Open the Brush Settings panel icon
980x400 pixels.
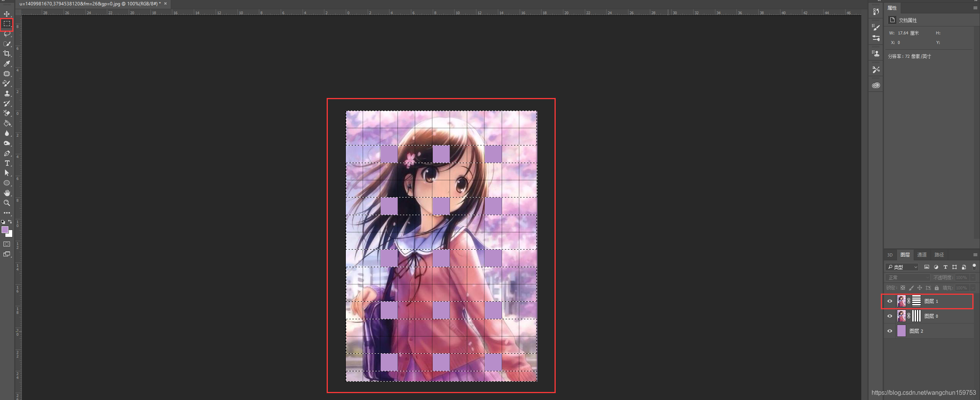pyautogui.click(x=876, y=27)
